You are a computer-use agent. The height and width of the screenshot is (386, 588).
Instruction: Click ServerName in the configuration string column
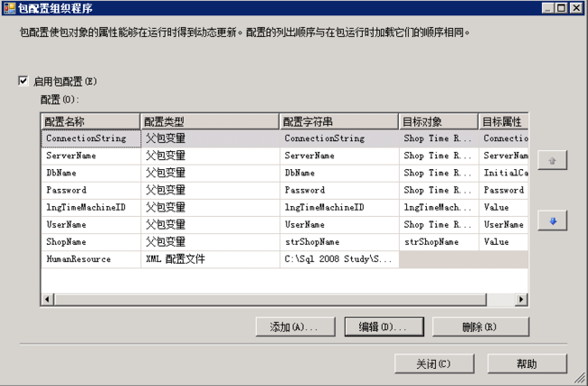[x=339, y=155]
